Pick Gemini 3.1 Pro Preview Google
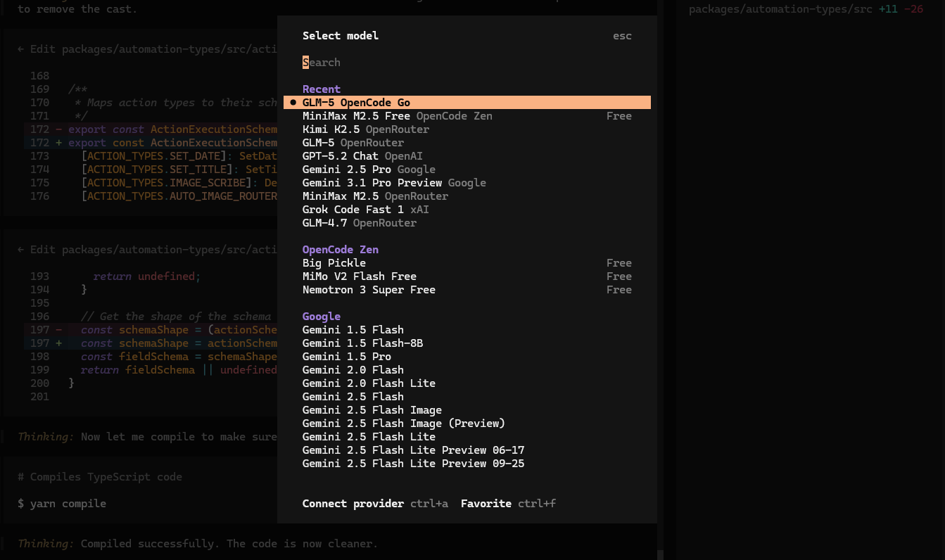Viewport: 945px width, 560px height. pos(467,183)
